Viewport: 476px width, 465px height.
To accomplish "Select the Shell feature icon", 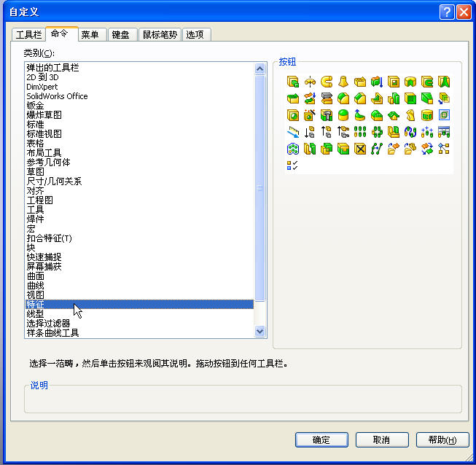I will 410,98.
